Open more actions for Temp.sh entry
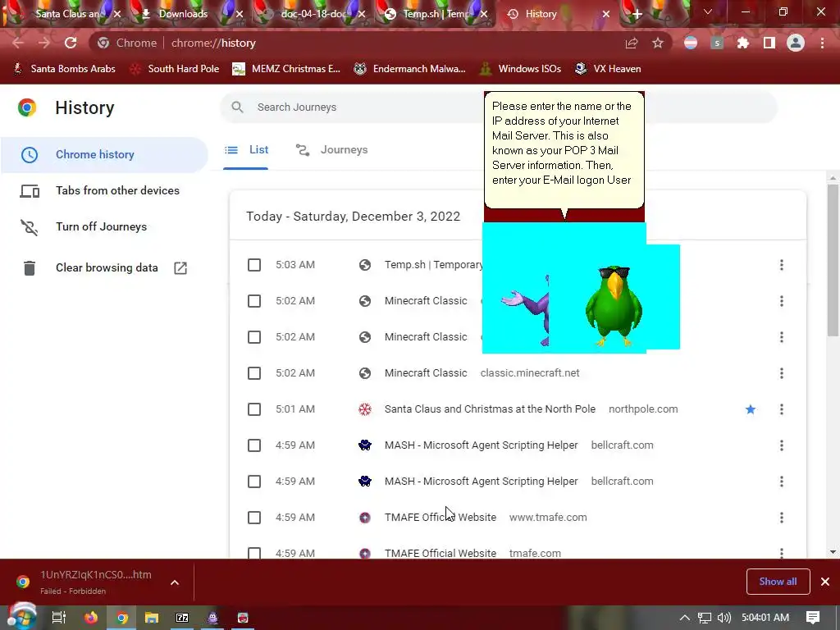Screen dimensions: 840x630 click(x=782, y=265)
